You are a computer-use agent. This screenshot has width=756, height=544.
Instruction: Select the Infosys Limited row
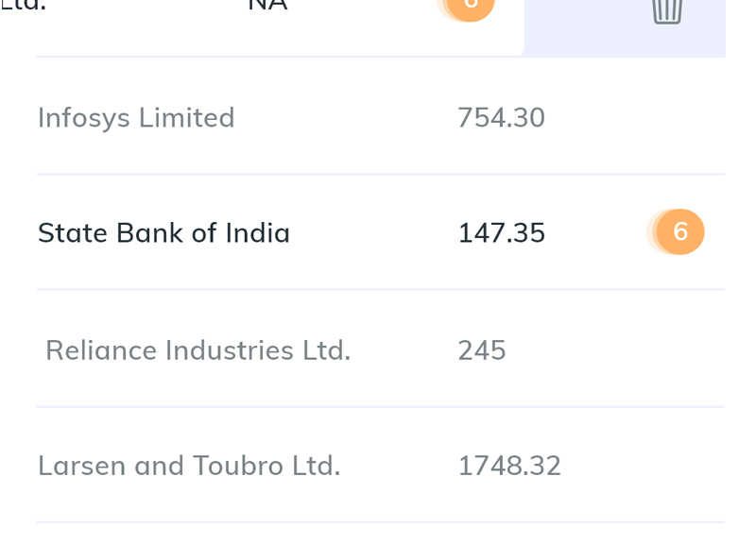381,117
